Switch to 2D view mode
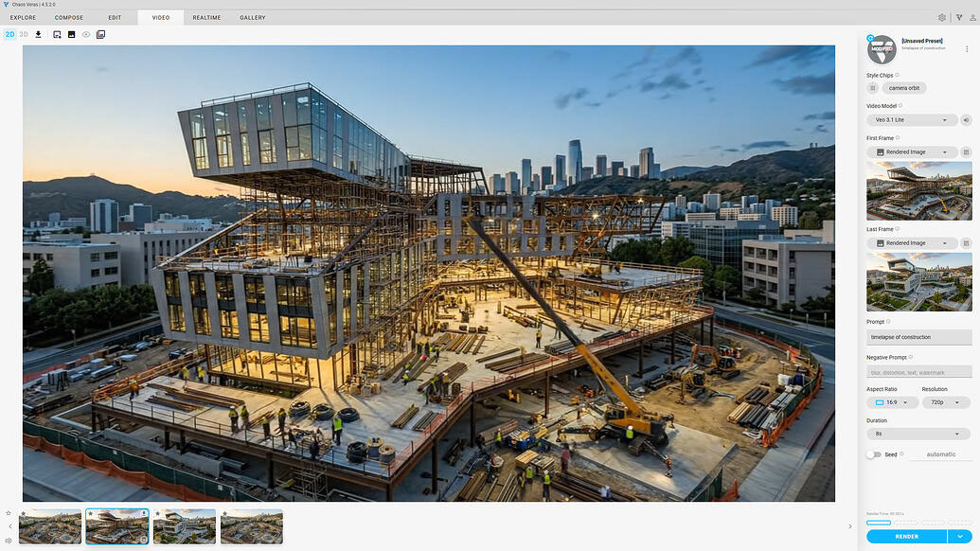 [x=9, y=34]
